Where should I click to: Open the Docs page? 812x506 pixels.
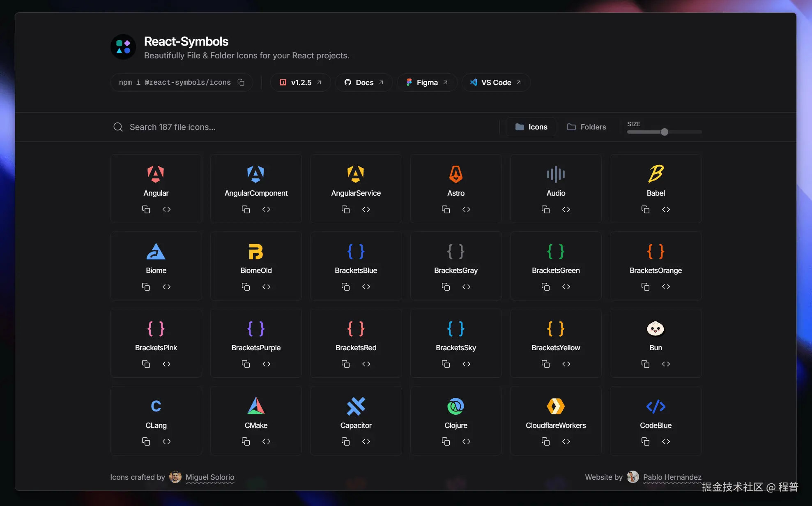[x=363, y=82]
